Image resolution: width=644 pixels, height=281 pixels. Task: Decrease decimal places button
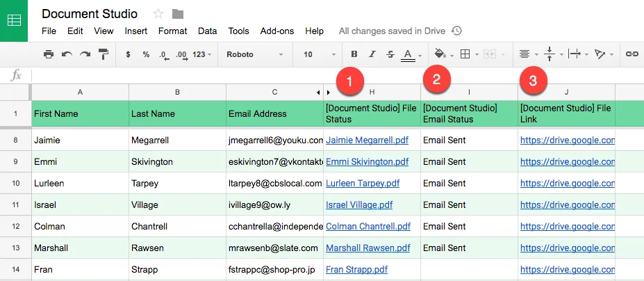point(164,55)
